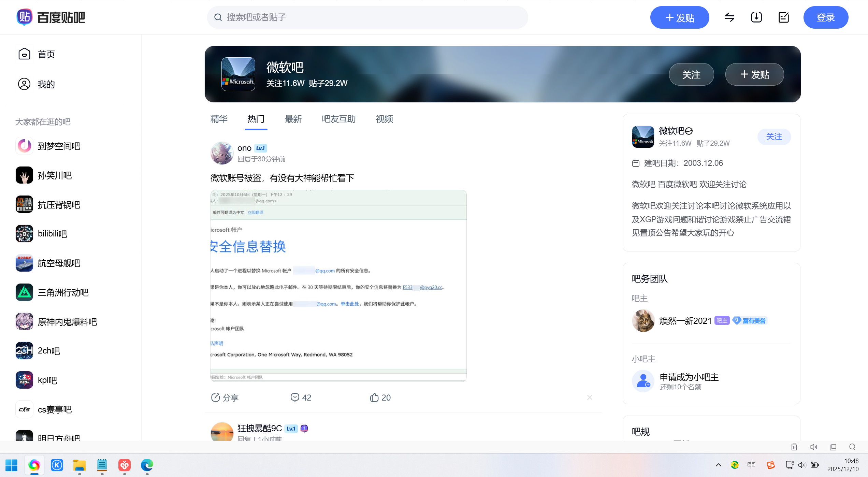
Task: Open 吧主 焕然一新2021's profile avatar
Action: (x=643, y=320)
